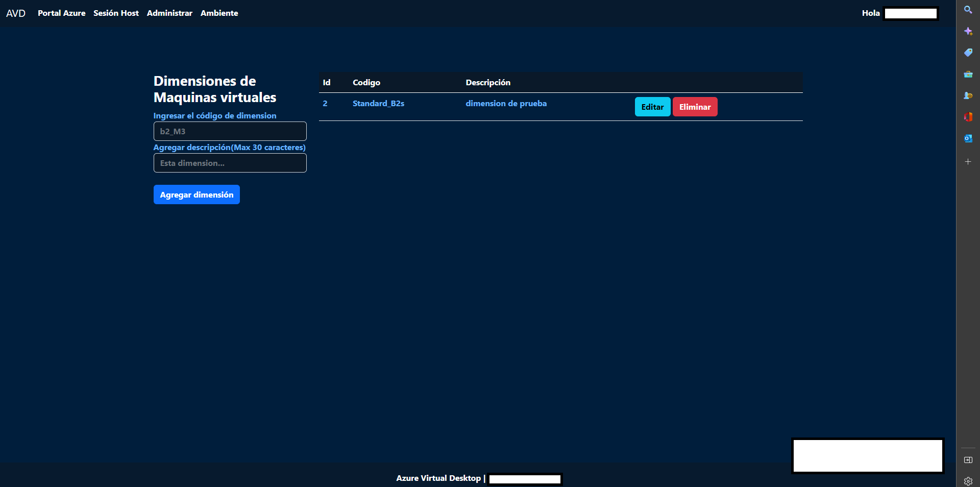This screenshot has height=487, width=980.
Task: Click Eliminar for Standard_B2s row
Action: coord(695,107)
